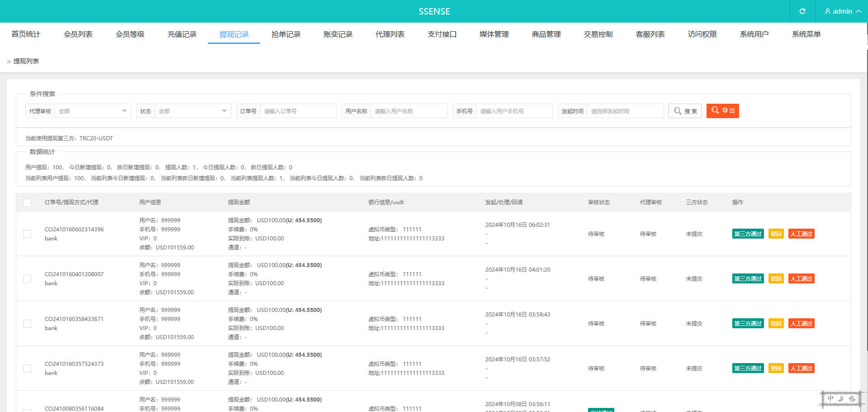Screen dimensions: 868x412
Task: Click the orange 导出 export button
Action: [723, 110]
